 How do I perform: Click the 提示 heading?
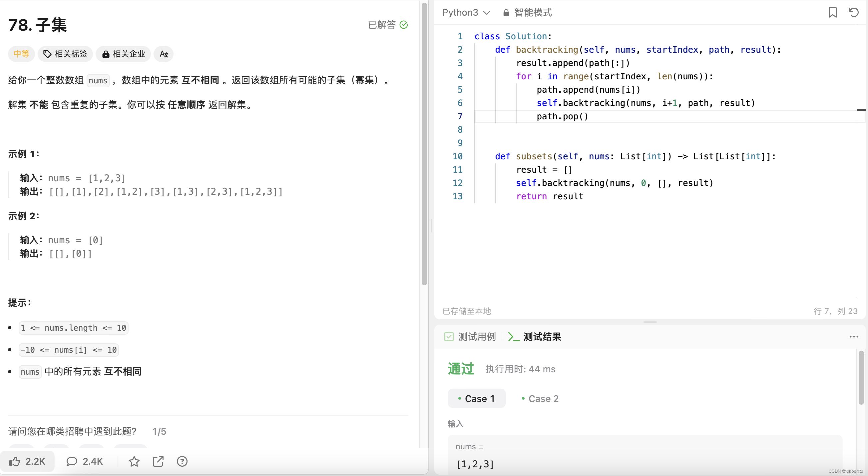tap(20, 302)
